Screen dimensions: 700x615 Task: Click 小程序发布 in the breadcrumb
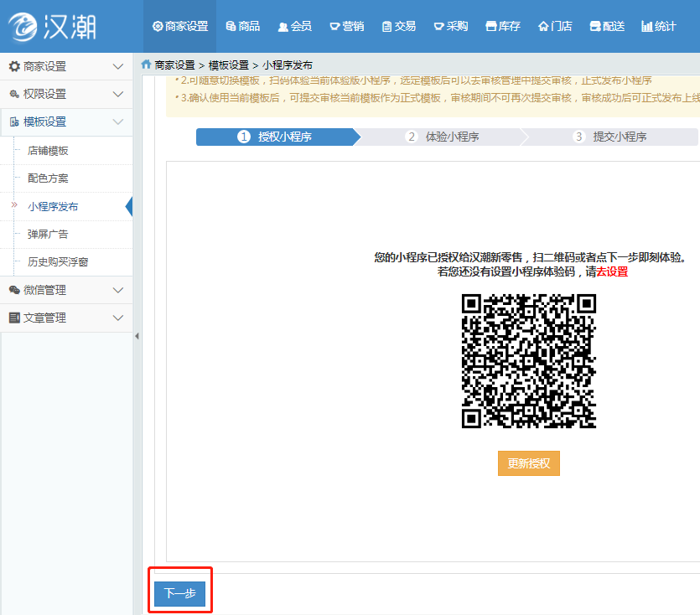(x=288, y=65)
